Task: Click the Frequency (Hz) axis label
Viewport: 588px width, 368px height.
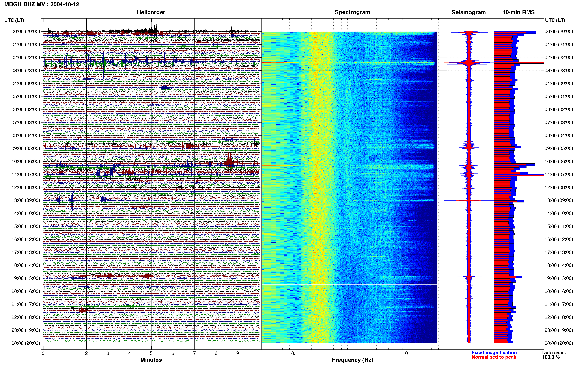Action: tap(352, 360)
